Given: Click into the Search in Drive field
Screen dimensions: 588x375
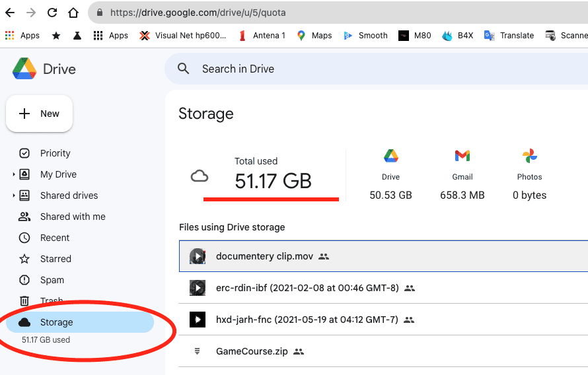Looking at the screenshot, I should 376,69.
